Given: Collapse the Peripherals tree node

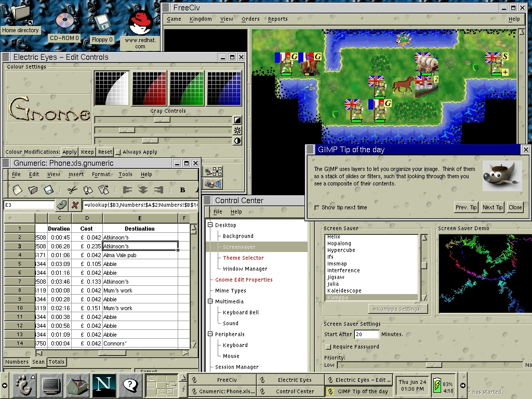Looking at the screenshot, I should pos(210,335).
